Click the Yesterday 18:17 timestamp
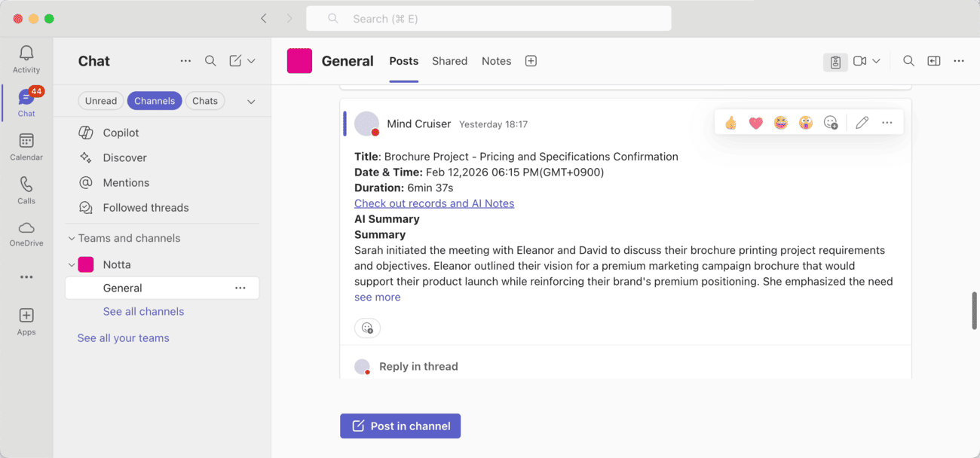This screenshot has height=458, width=980. click(493, 124)
